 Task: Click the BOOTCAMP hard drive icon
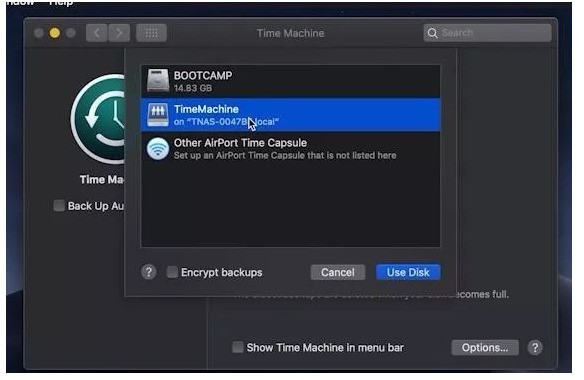(158, 80)
